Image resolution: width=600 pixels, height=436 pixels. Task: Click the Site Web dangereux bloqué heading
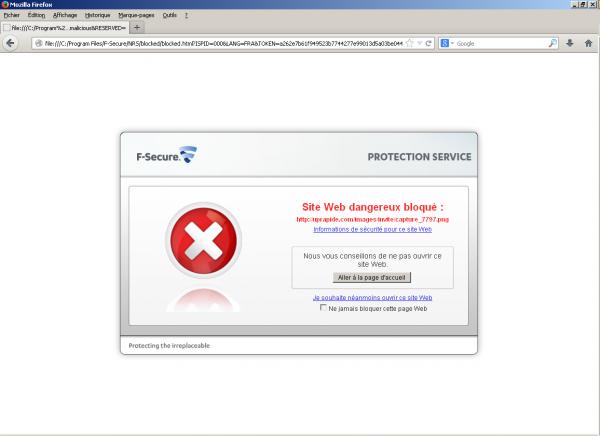click(x=373, y=207)
